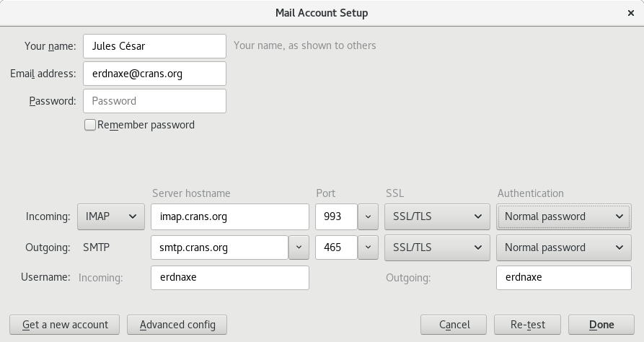
Task: Click the outgoing username field
Action: 563,277
